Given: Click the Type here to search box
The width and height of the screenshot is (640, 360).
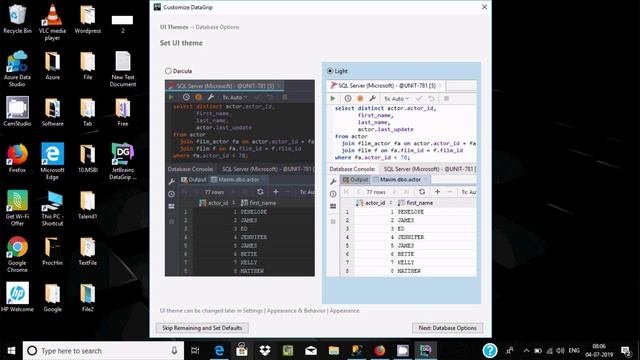Looking at the screenshot, I should 102,351.
